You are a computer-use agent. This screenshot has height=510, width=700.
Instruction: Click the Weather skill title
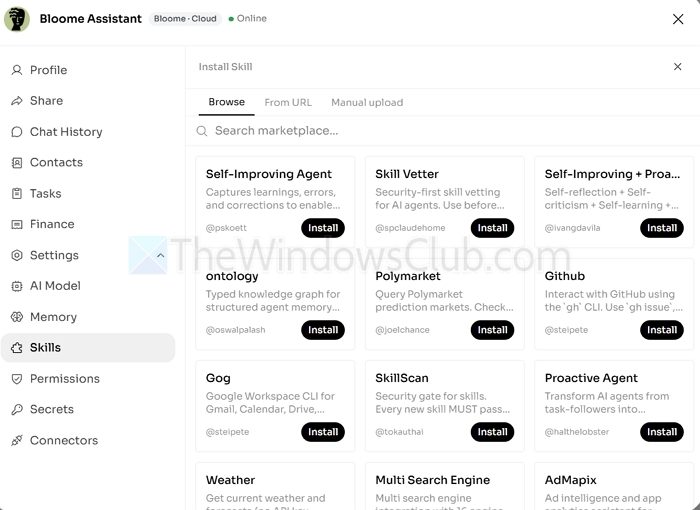pyautogui.click(x=230, y=480)
